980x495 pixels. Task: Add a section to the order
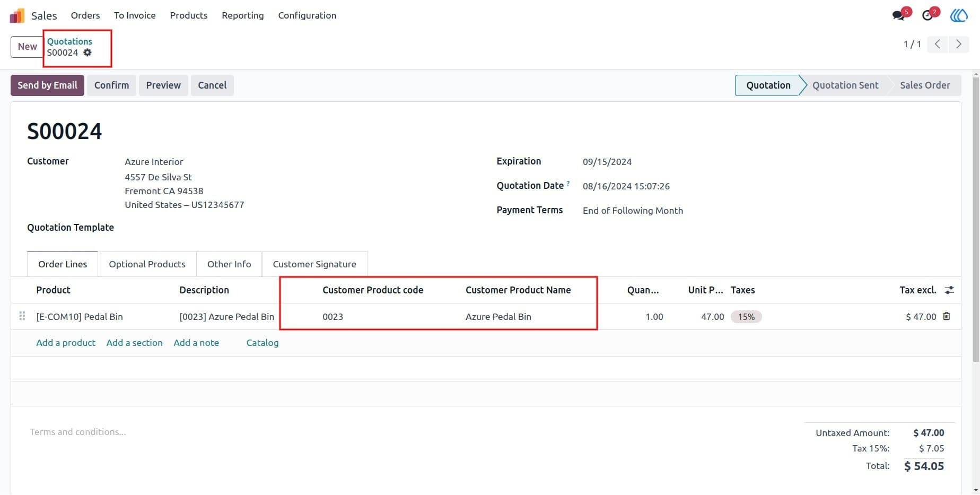click(134, 343)
